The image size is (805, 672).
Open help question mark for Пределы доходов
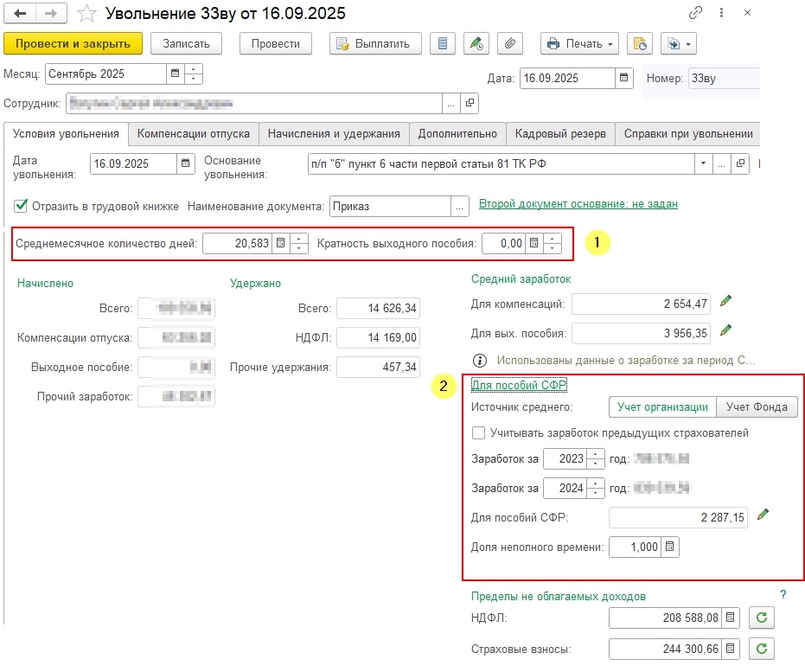[783, 594]
